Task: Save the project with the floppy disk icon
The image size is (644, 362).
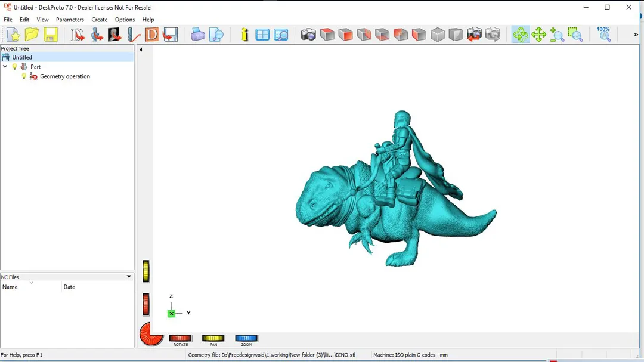Action: point(51,35)
